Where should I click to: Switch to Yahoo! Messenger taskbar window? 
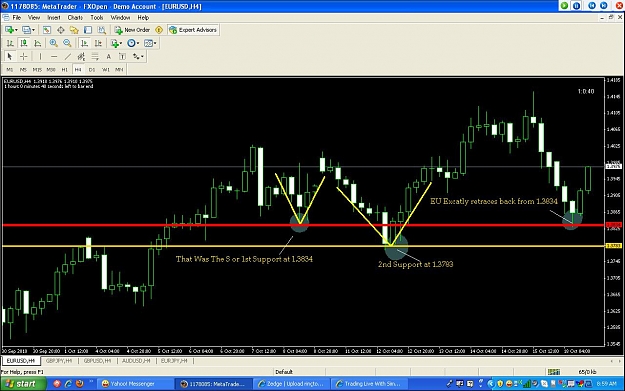[x=135, y=384]
